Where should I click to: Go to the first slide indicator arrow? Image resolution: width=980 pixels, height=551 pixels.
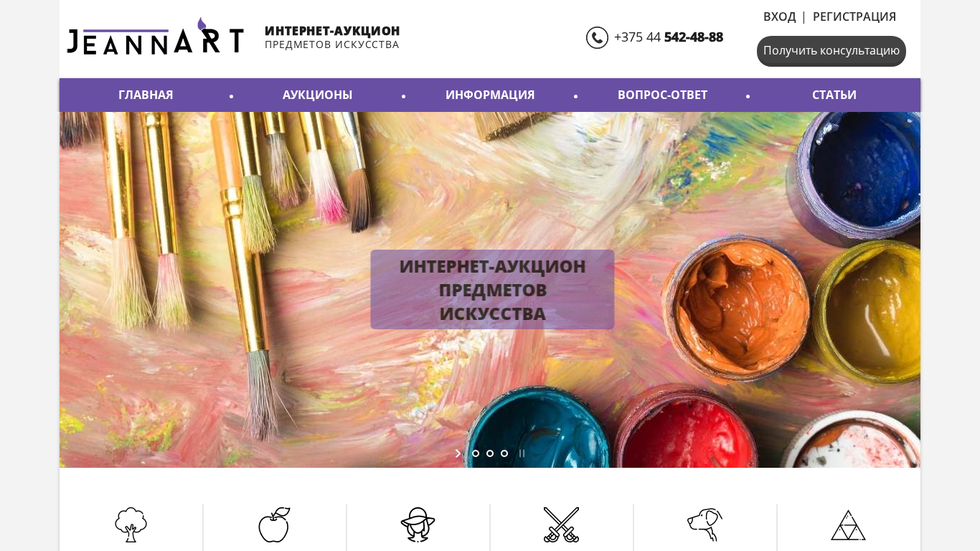[x=458, y=453]
